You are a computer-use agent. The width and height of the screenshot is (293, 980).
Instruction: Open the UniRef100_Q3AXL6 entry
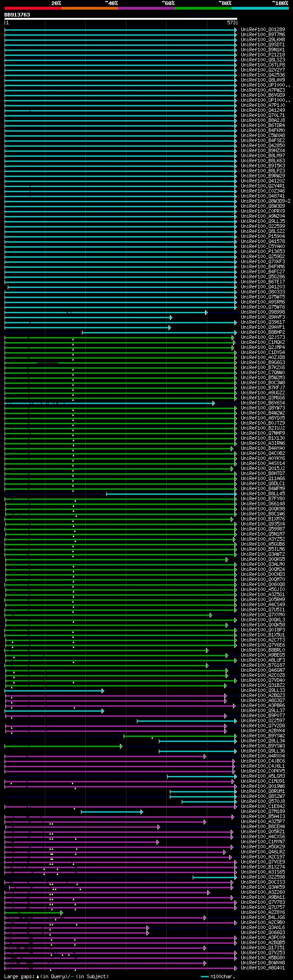tap(263, 927)
